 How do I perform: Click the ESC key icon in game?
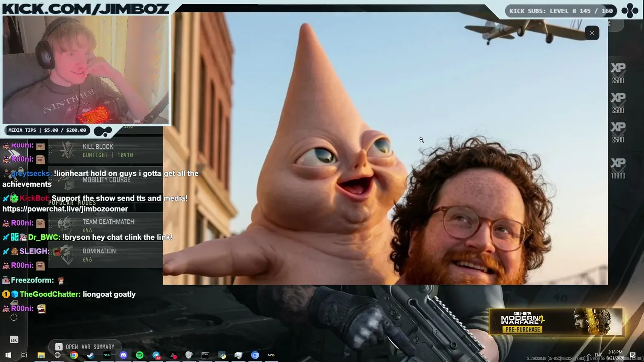click(x=14, y=340)
